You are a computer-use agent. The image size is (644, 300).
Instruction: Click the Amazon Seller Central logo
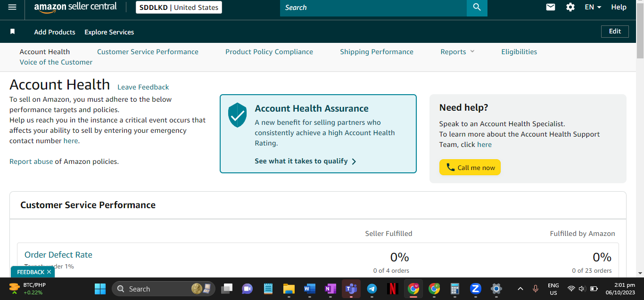pyautogui.click(x=75, y=7)
